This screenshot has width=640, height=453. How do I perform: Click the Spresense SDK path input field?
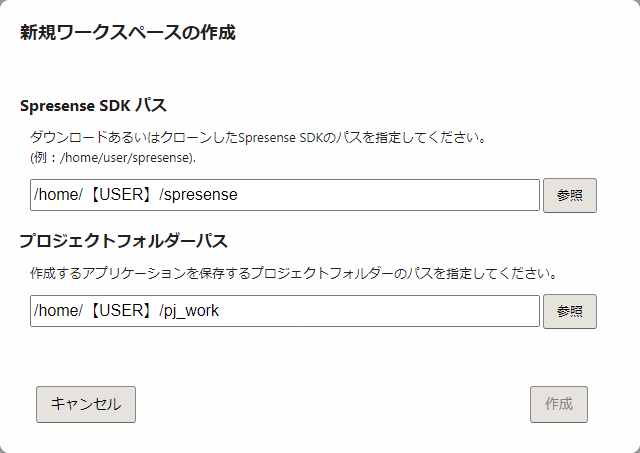pos(285,195)
